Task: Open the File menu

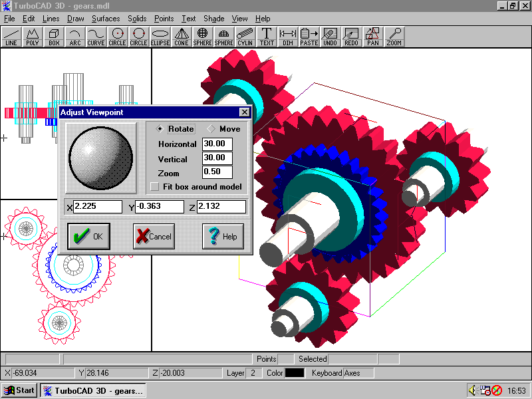Action: click(x=9, y=19)
